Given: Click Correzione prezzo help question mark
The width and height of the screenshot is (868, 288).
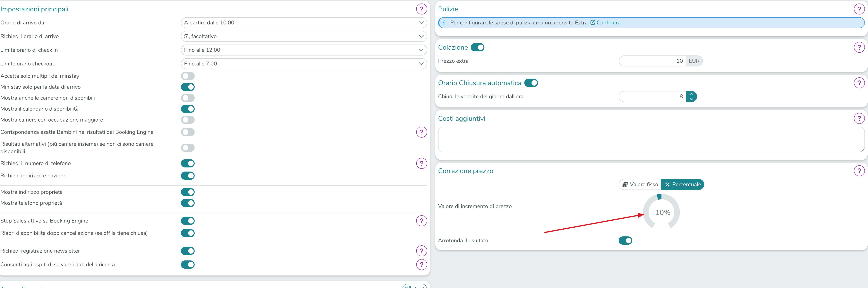Looking at the screenshot, I should click(x=859, y=171).
